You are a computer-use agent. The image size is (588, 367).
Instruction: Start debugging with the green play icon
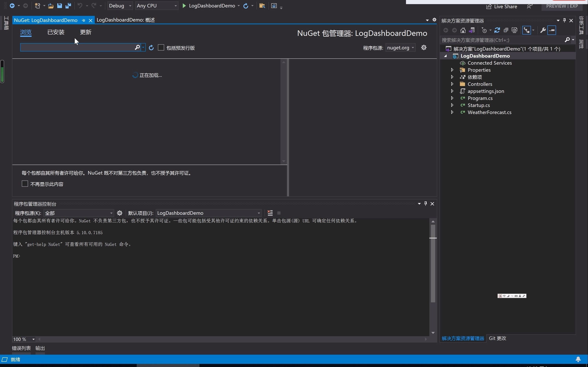point(184,6)
